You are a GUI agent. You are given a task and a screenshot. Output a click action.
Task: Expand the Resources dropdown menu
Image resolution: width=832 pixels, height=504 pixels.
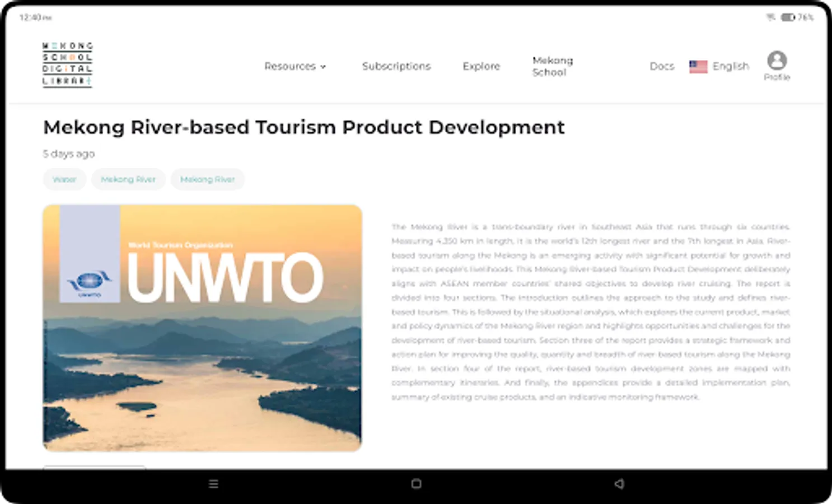[295, 66]
